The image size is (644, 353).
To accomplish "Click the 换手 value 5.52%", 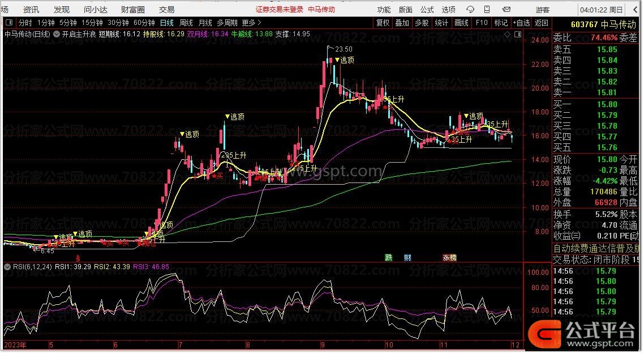I will pos(607,214).
